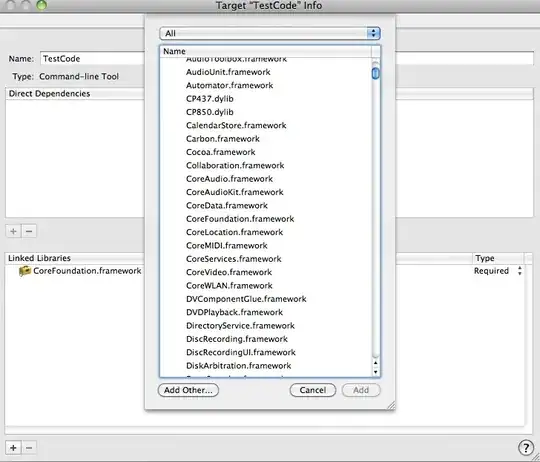The image size is (540, 462).
Task: Select Carbon.framework in the list
Action: (223, 139)
